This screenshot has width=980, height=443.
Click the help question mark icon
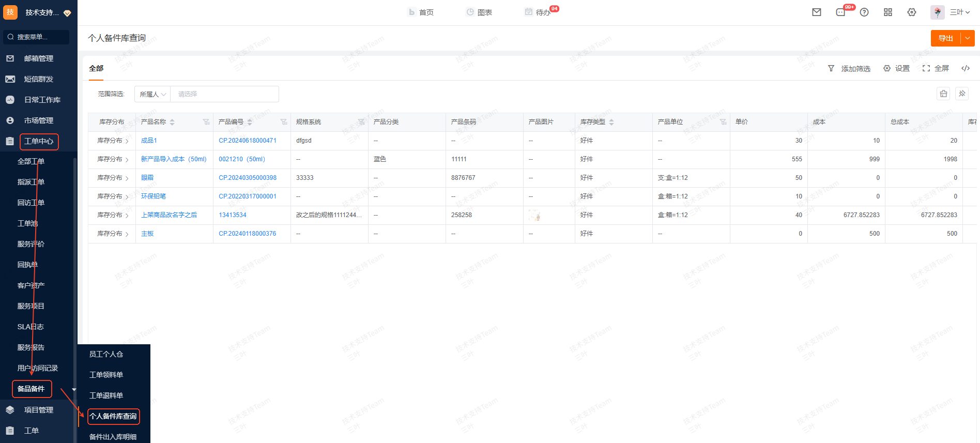(864, 12)
